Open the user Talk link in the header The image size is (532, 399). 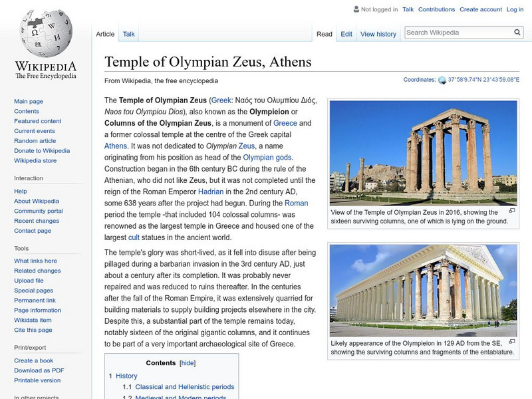[408, 9]
